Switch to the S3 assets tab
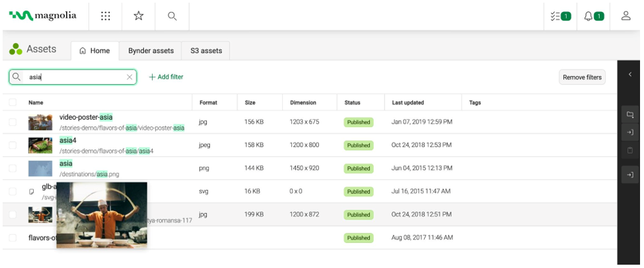644x268 pixels. (x=206, y=51)
